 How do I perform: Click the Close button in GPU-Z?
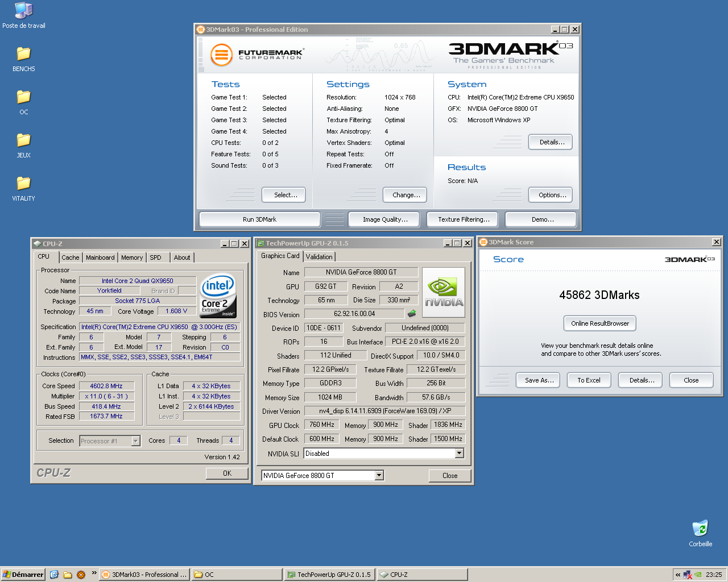(x=450, y=476)
